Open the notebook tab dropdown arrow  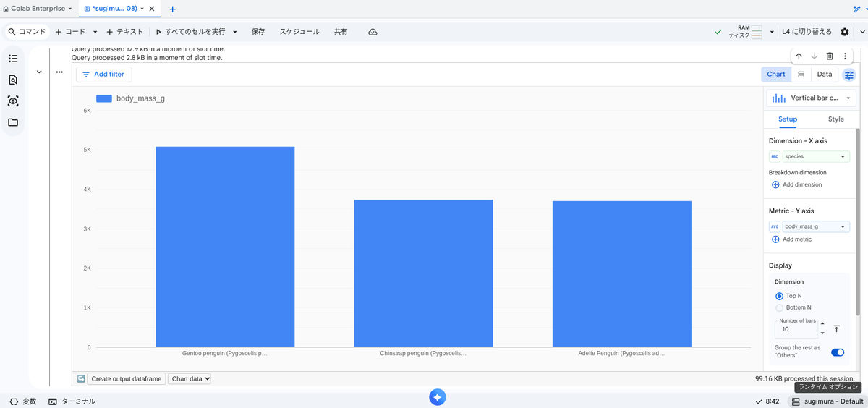142,9
